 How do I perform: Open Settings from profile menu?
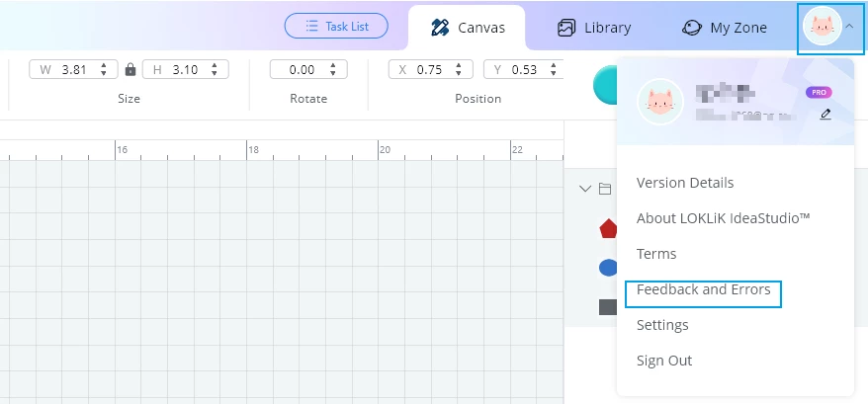tap(662, 325)
